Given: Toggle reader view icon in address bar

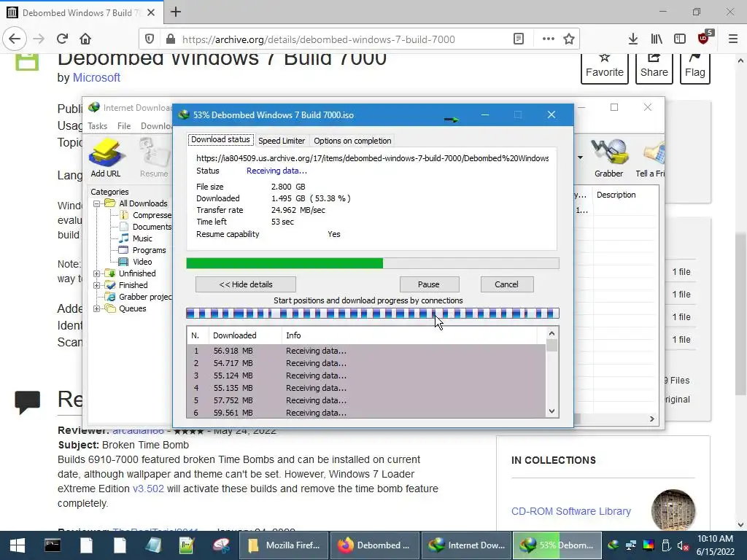Looking at the screenshot, I should tap(519, 39).
